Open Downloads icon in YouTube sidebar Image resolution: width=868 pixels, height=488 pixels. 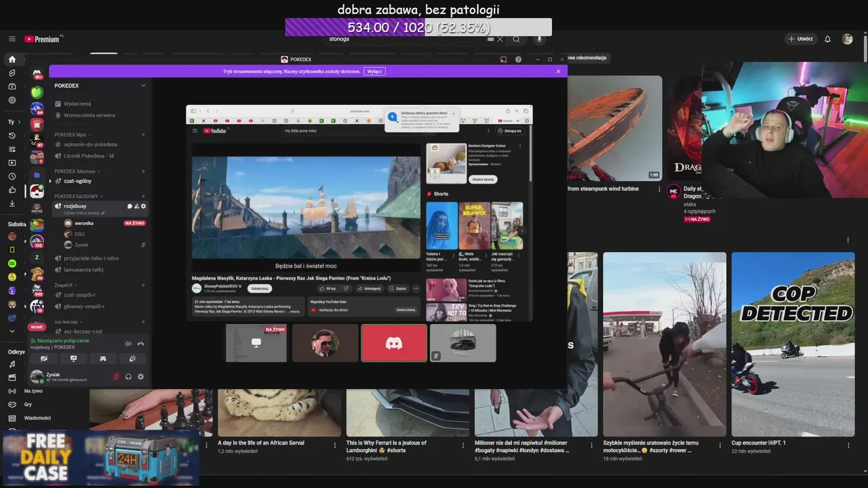[12, 203]
